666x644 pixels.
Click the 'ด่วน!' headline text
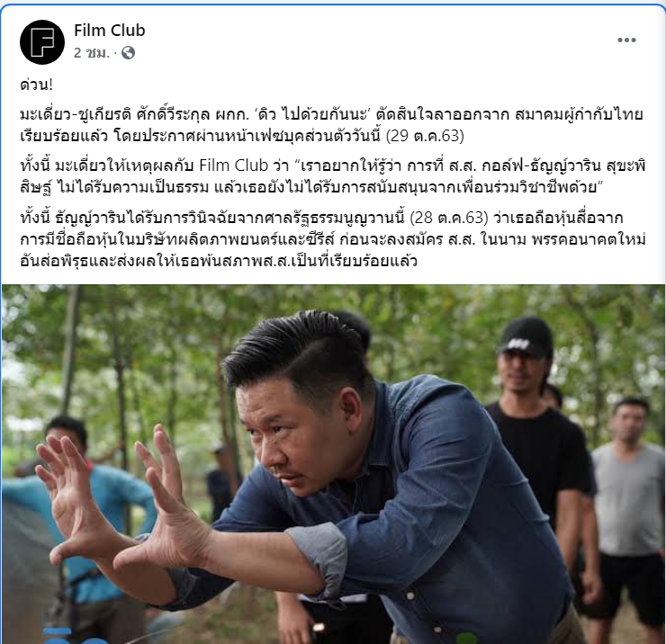point(37,85)
